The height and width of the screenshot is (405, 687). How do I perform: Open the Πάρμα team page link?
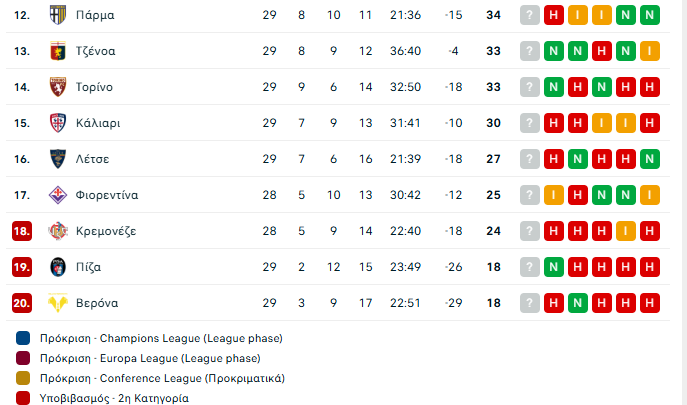pos(95,15)
